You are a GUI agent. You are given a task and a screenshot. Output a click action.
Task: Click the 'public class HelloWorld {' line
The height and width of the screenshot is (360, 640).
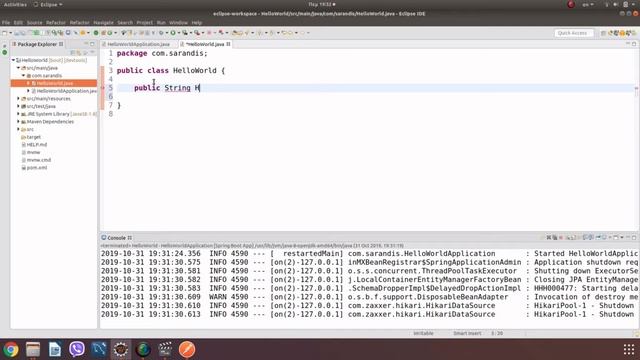(171, 70)
